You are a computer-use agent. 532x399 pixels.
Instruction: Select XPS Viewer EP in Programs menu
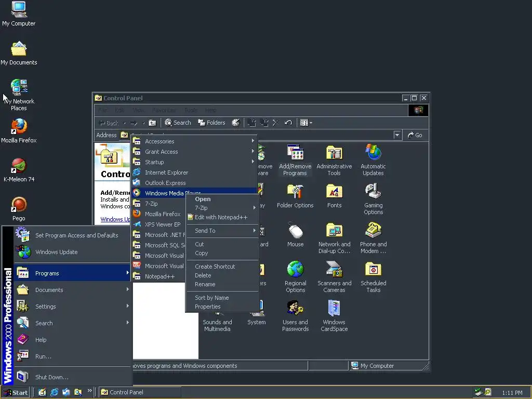[159, 224]
